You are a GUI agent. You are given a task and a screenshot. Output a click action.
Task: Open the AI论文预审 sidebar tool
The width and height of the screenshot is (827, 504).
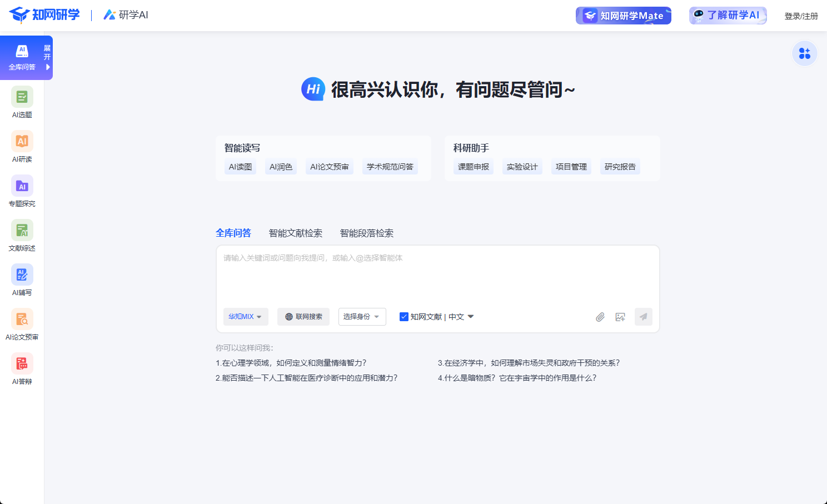tap(22, 325)
